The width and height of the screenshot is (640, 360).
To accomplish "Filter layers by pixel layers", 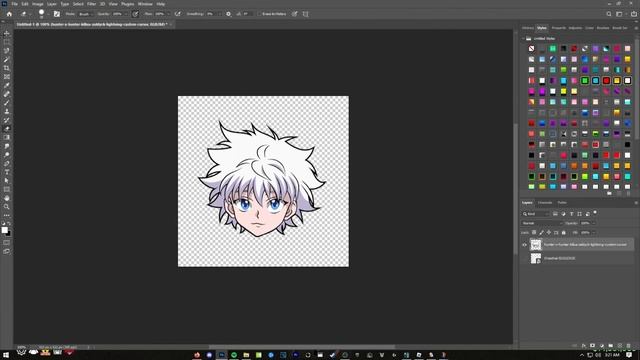I will tap(555, 214).
